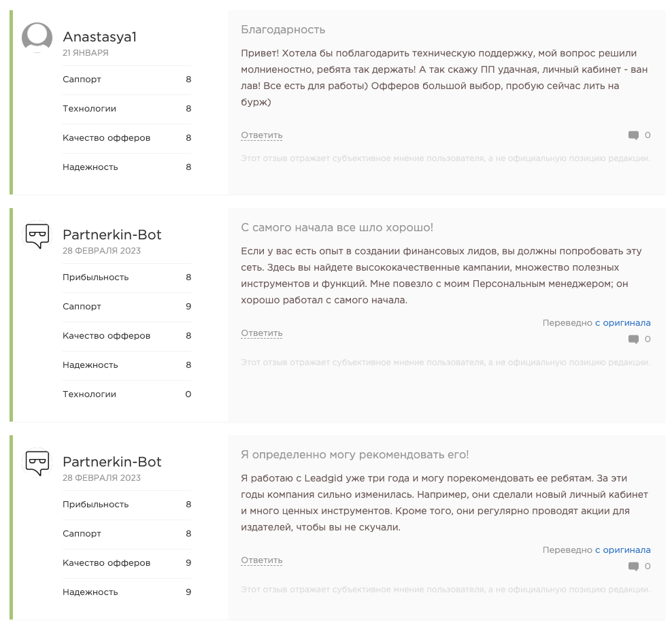This screenshot has width=672, height=627.
Task: Click Partnerkin-Bot avatar beside "Я определенно могу рекомендовать" review
Action: [x=37, y=463]
